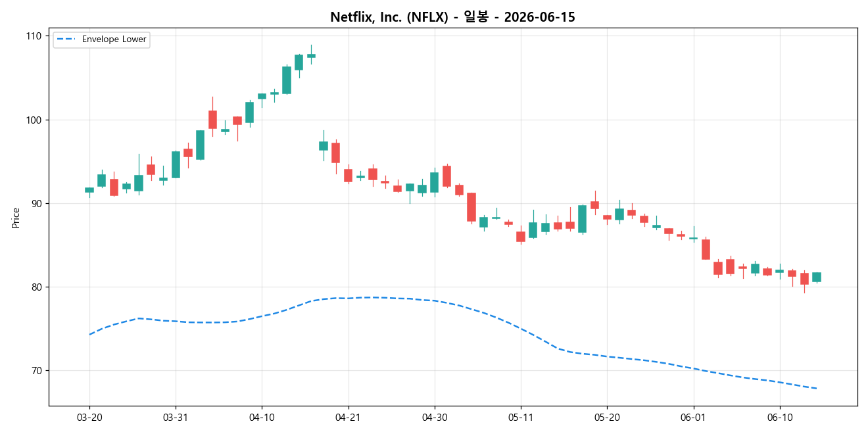Click the last green candle on the right
The image size is (868, 434).
tap(816, 277)
